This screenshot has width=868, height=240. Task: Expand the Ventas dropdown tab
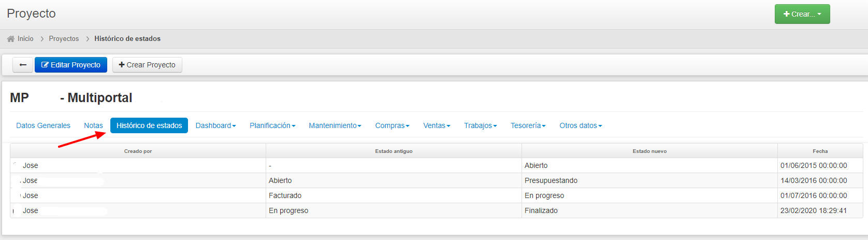437,125
